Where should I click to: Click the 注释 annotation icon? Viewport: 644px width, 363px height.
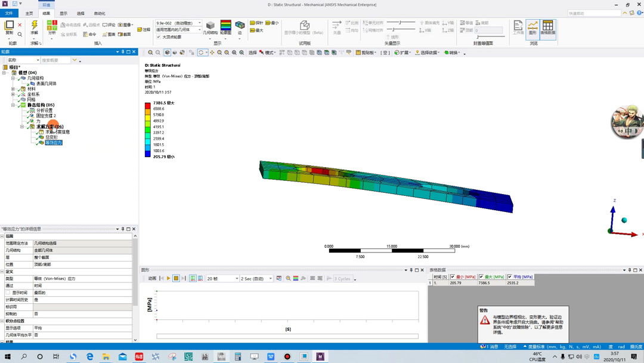click(140, 29)
